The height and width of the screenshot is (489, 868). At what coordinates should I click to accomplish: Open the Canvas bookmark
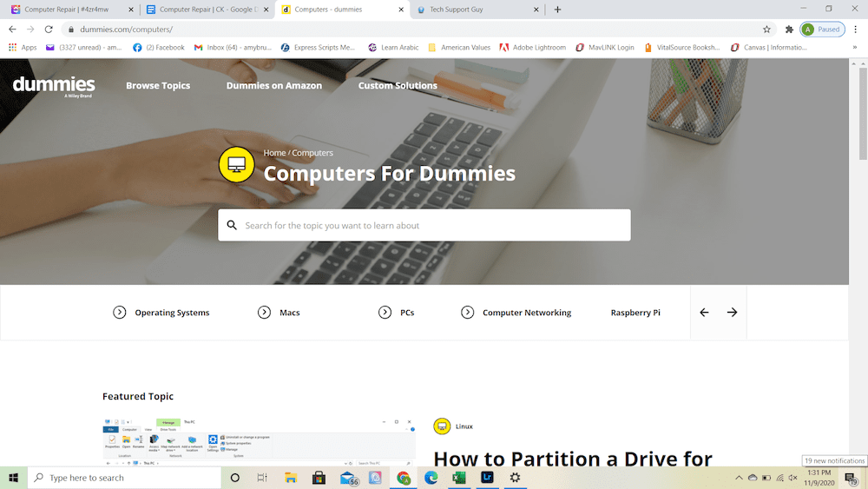pyautogui.click(x=769, y=48)
